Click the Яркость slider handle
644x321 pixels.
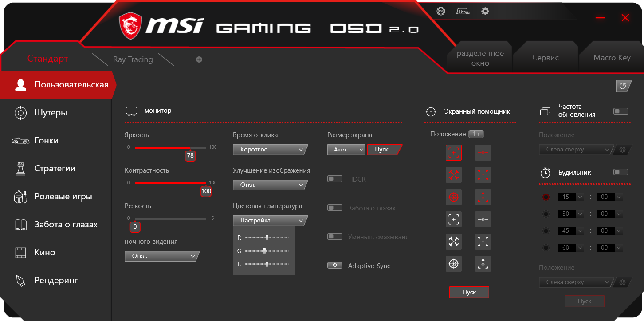tap(190, 155)
